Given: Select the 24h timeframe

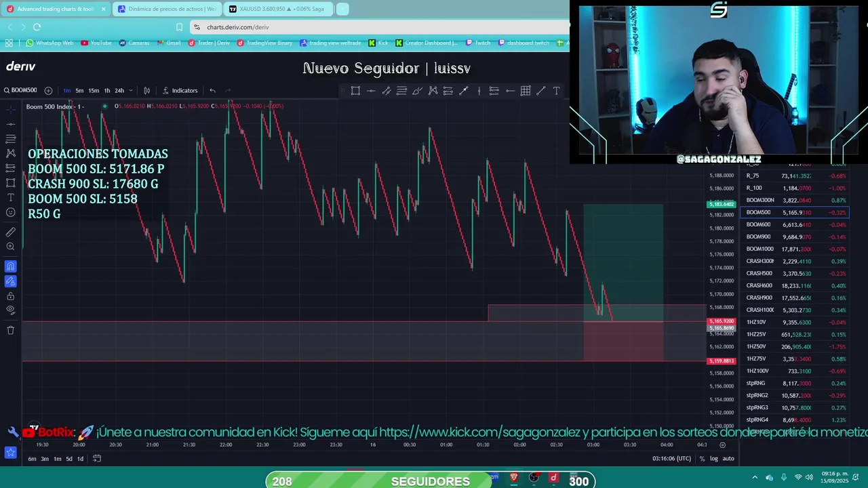Looking at the screenshot, I should pyautogui.click(x=119, y=91).
